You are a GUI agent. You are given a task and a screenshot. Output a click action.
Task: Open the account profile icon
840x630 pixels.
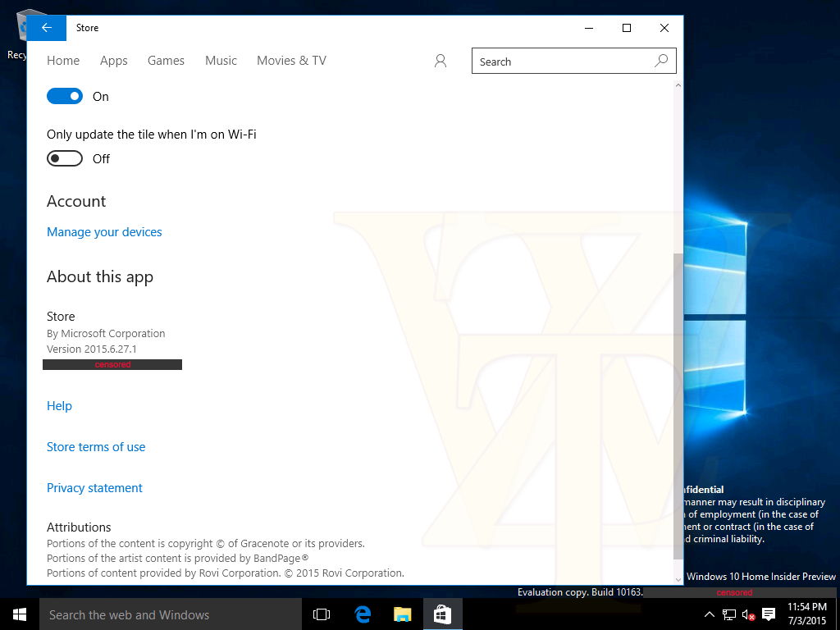point(441,61)
